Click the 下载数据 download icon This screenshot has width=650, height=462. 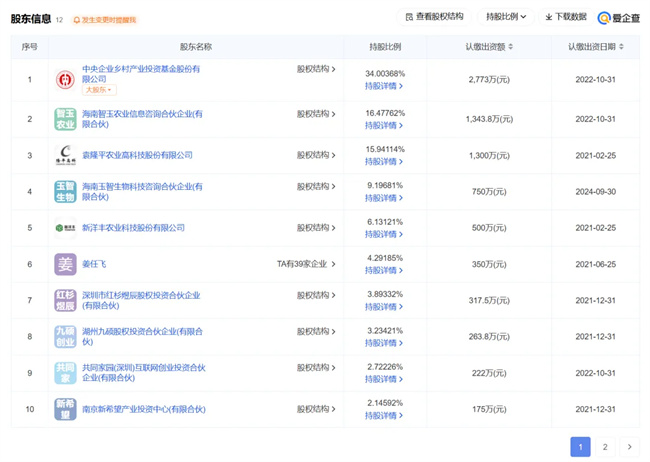point(549,17)
